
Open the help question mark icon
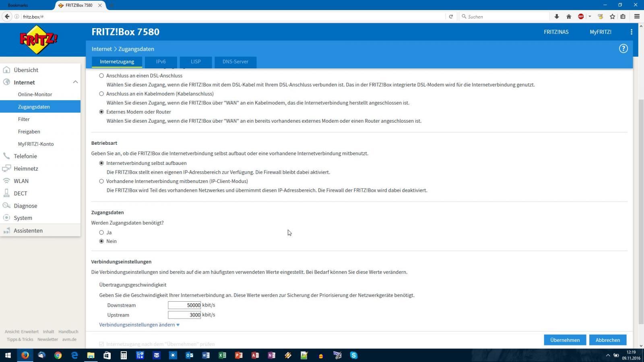(623, 49)
